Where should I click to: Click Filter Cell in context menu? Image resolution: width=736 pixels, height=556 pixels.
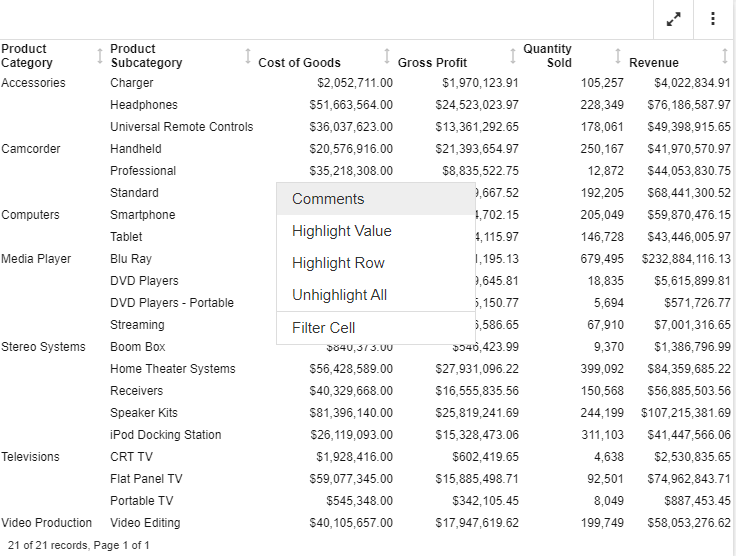[x=323, y=328]
